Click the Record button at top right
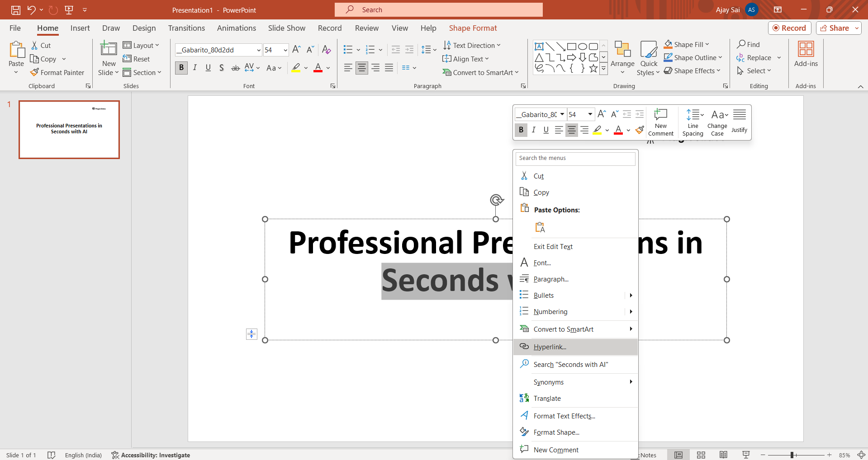Viewport: 868px width, 460px height. [x=789, y=28]
